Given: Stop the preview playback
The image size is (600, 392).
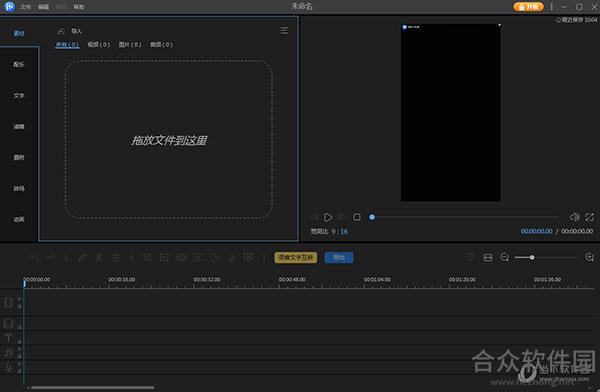Looking at the screenshot, I should pyautogui.click(x=357, y=217).
